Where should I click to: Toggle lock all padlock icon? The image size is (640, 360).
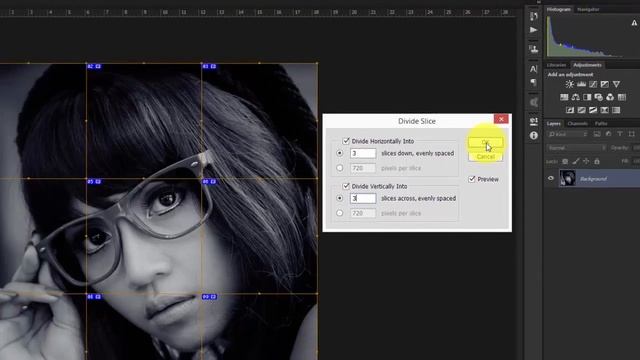pos(597,162)
